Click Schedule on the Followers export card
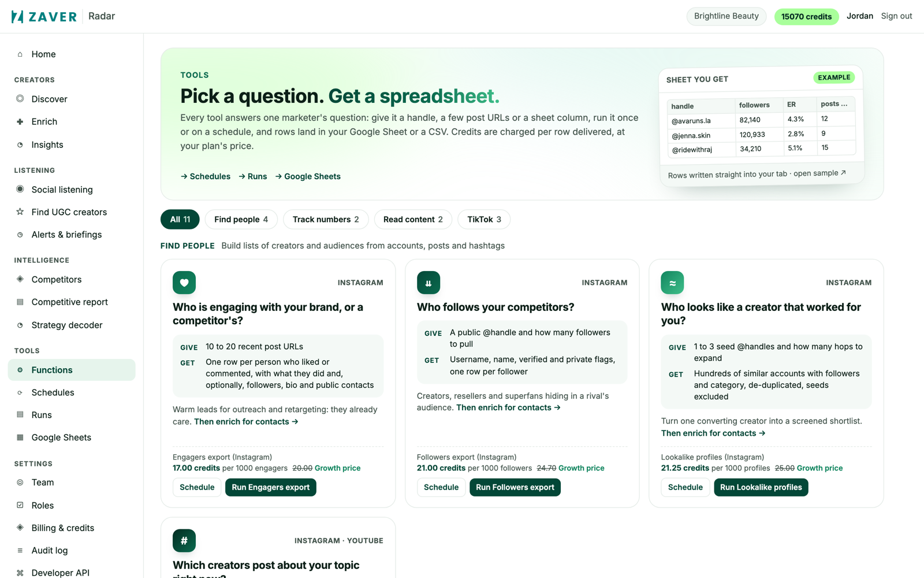Viewport: 924px width, 578px height. [x=441, y=487]
